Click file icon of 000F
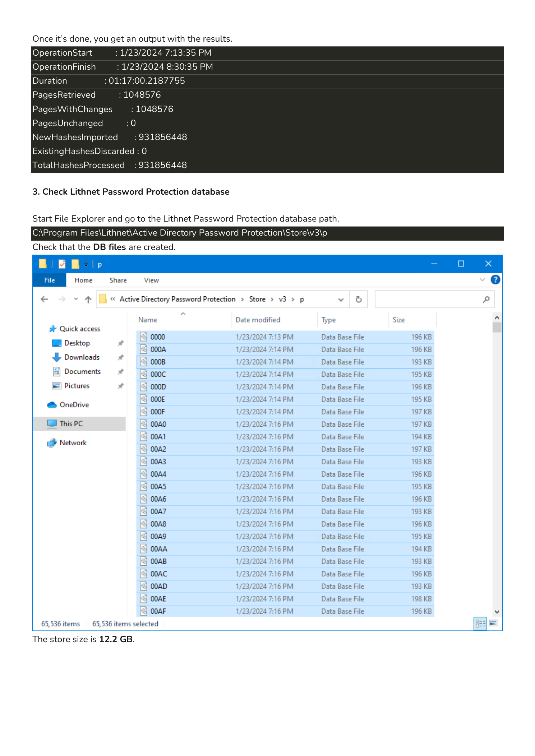The height and width of the screenshot is (756, 535). pos(144,412)
